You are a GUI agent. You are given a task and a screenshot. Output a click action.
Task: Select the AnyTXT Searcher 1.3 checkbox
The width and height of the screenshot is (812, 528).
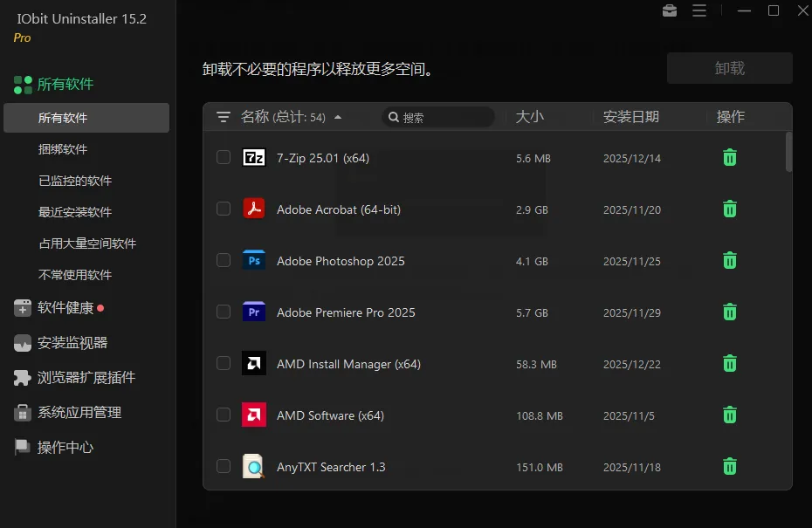[x=224, y=466]
